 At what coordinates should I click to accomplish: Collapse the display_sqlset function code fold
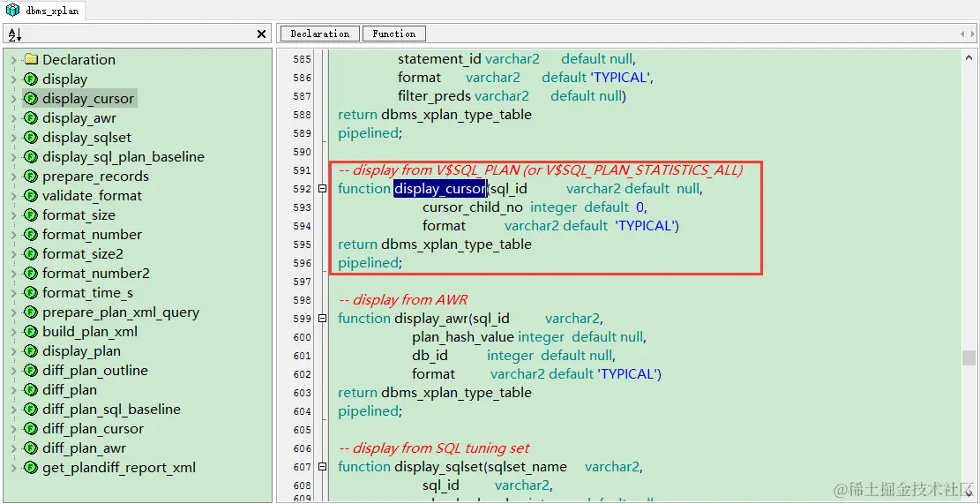click(323, 466)
